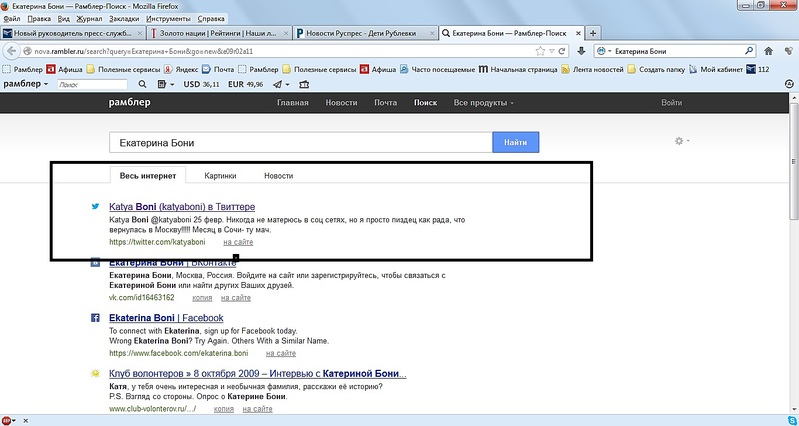Click the USD 36,11 exchange rate
The width and height of the screenshot is (799, 426).
tap(201, 85)
